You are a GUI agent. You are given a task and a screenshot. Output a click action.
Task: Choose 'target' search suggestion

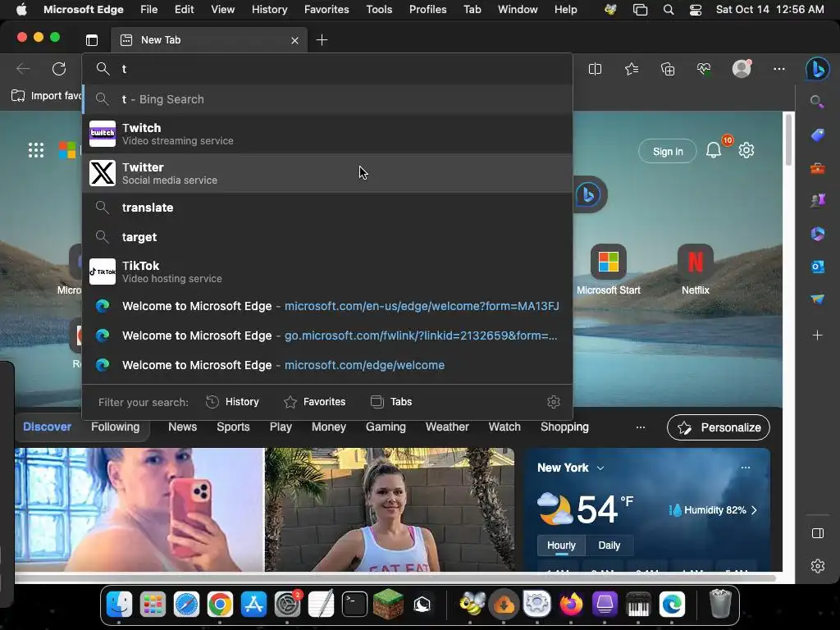(x=326, y=237)
